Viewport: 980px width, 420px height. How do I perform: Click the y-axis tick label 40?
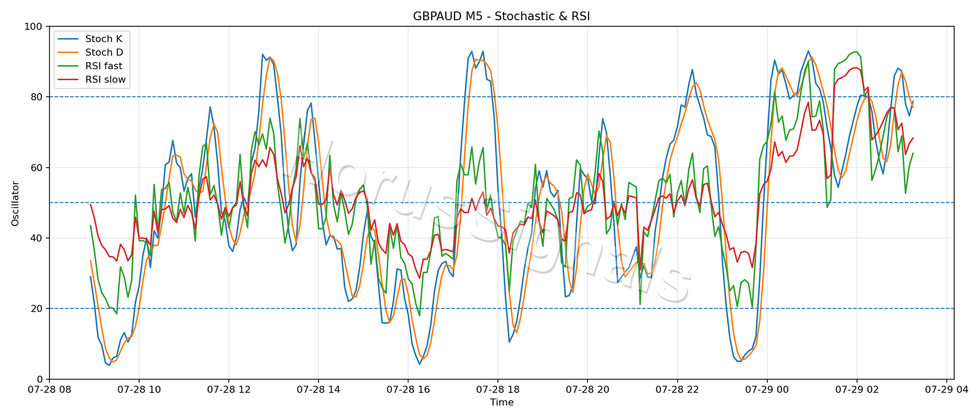click(x=37, y=238)
